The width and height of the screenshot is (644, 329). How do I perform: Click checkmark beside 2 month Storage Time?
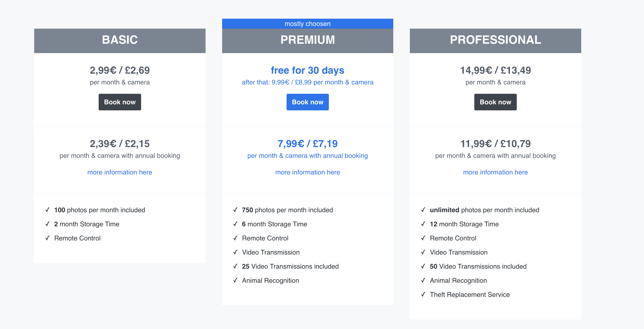tap(47, 224)
